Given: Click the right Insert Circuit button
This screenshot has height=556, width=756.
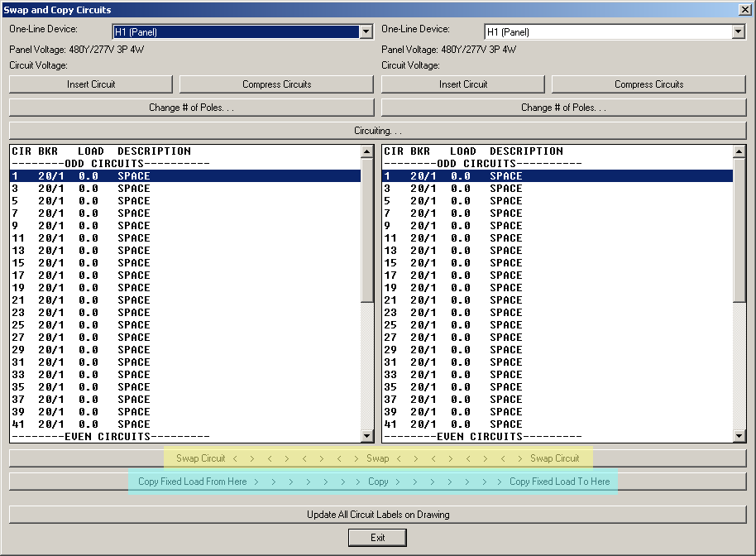Looking at the screenshot, I should click(463, 84).
